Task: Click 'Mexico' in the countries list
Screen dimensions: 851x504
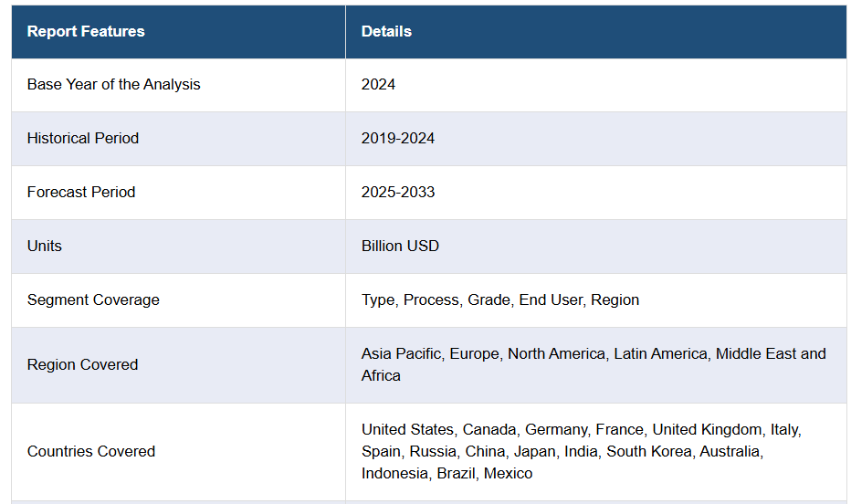Action: 509,473
